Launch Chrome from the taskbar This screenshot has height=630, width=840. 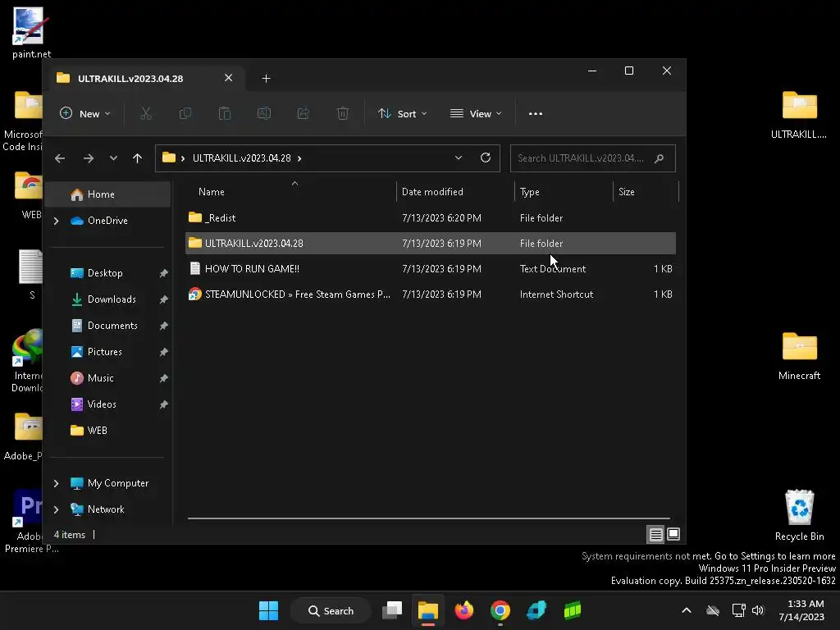coord(500,610)
